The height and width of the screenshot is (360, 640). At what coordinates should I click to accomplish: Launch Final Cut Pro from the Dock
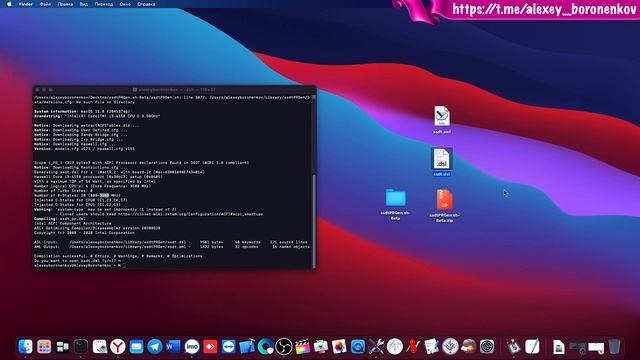(x=302, y=347)
